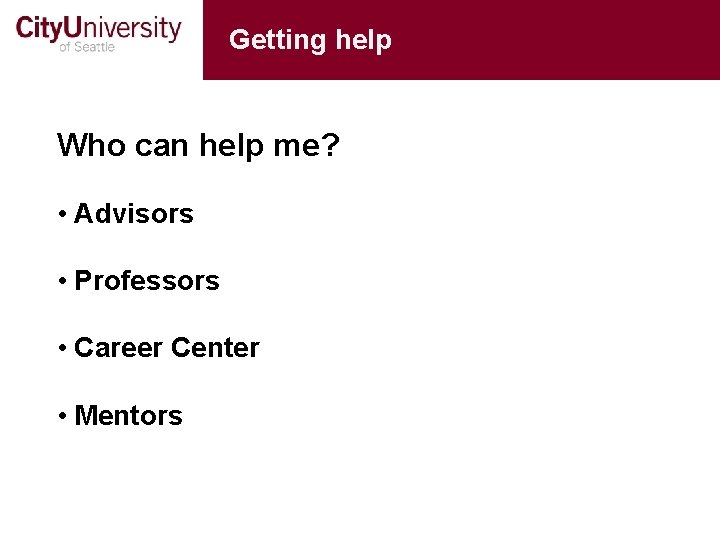Click the bullet point before Career Center
The height and width of the screenshot is (540, 720).
pyautogui.click(x=62, y=348)
